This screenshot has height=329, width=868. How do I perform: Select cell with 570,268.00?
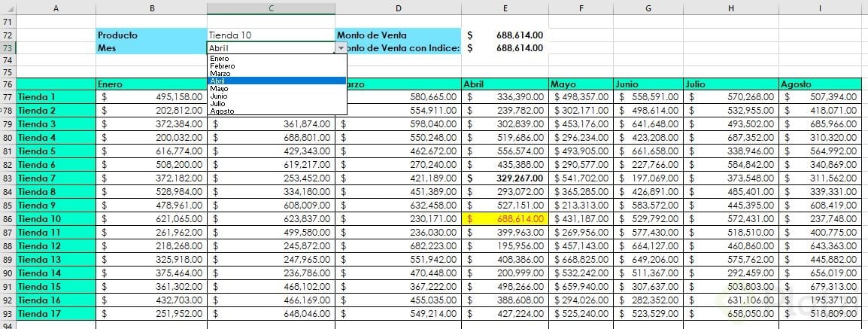730,97
